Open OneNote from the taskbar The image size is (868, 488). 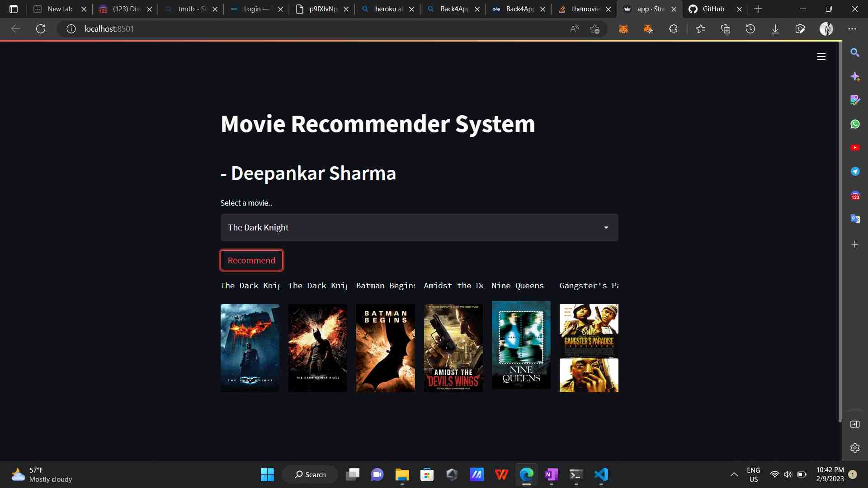click(x=551, y=474)
